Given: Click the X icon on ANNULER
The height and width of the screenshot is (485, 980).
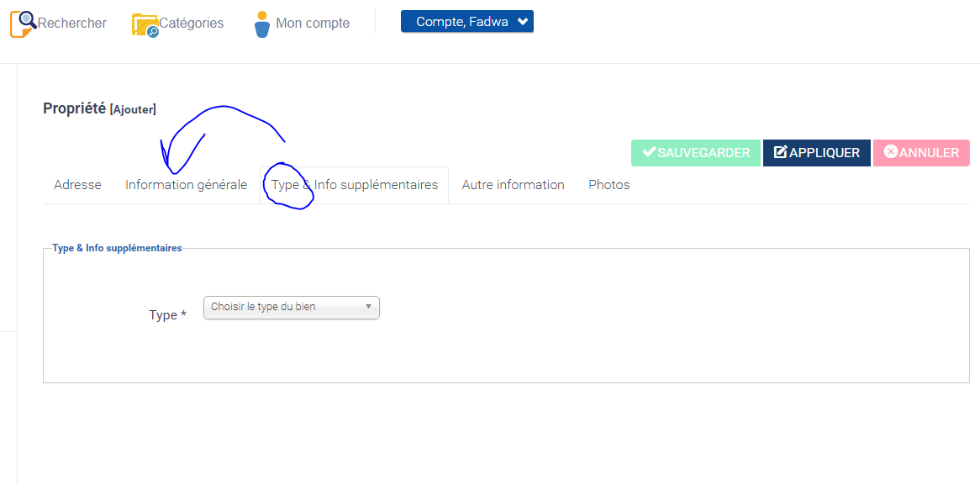Looking at the screenshot, I should coord(891,152).
